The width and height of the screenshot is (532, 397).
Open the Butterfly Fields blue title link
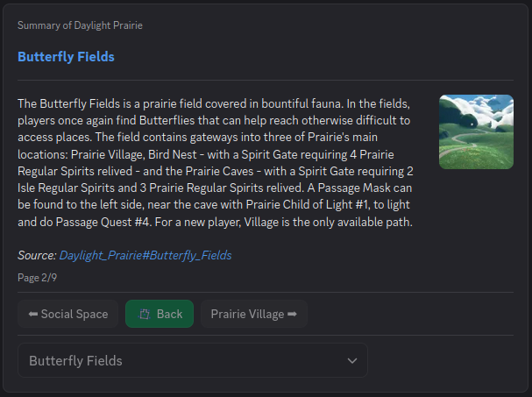(x=66, y=57)
